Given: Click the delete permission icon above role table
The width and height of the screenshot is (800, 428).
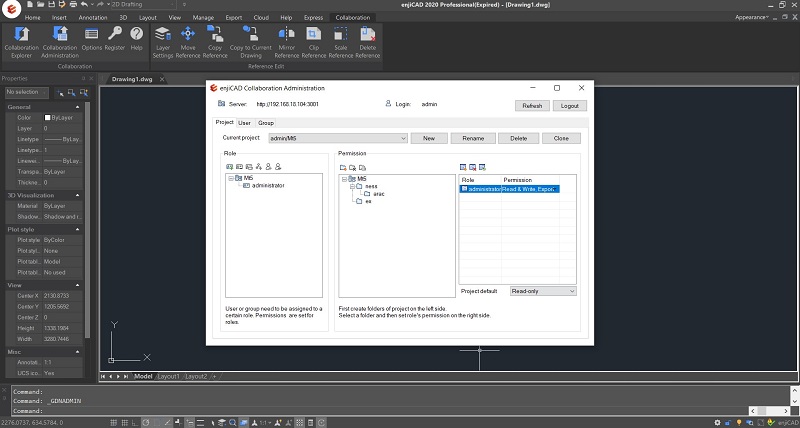Looking at the screenshot, I should tap(472, 167).
